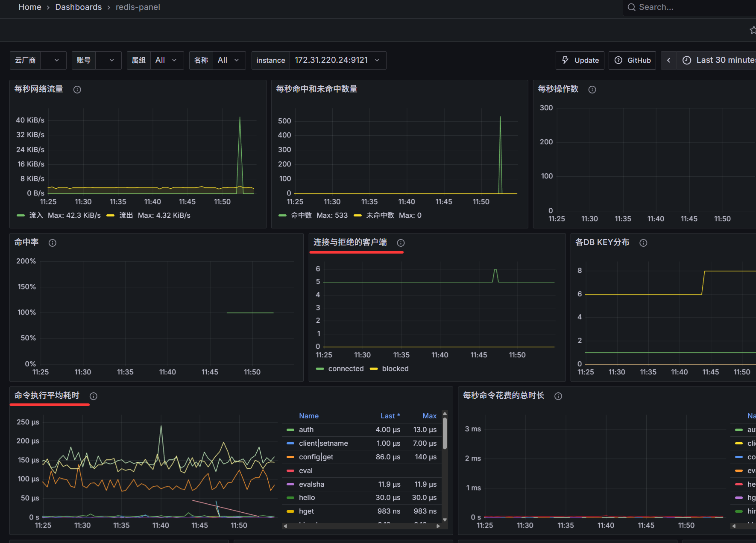
Task: Click redis-panel breadcrumb
Action: point(138,7)
